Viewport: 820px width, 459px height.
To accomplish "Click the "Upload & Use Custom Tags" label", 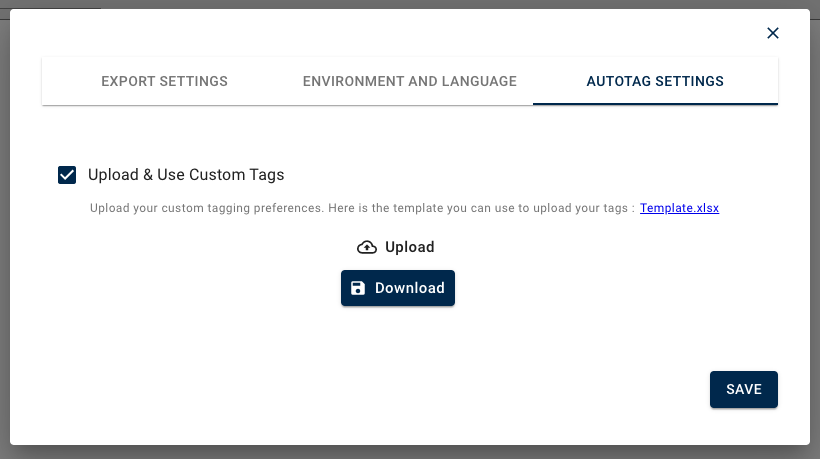I will pyautogui.click(x=186, y=175).
